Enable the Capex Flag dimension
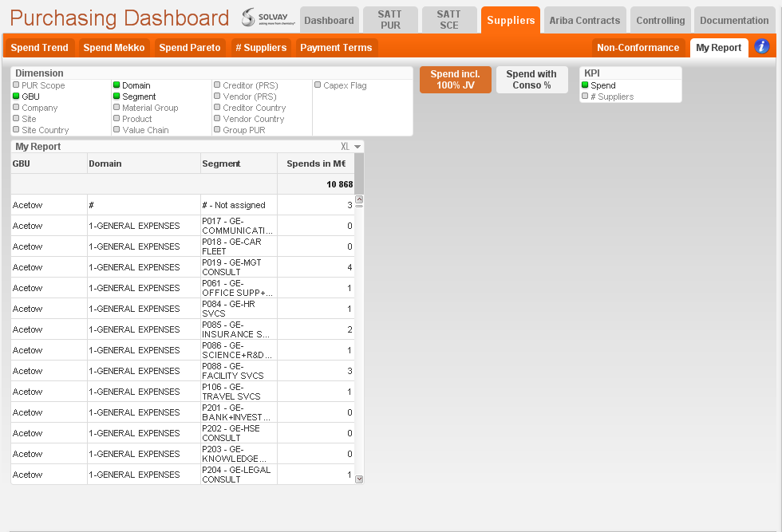The height and width of the screenshot is (532, 782). [x=341, y=85]
